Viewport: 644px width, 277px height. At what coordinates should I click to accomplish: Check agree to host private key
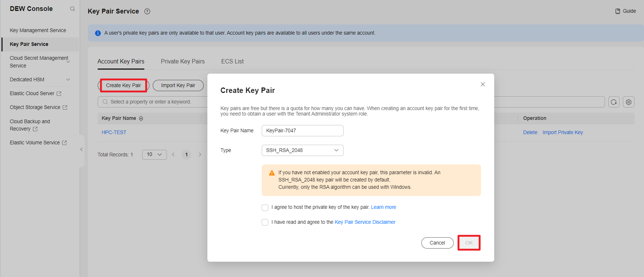point(265,207)
